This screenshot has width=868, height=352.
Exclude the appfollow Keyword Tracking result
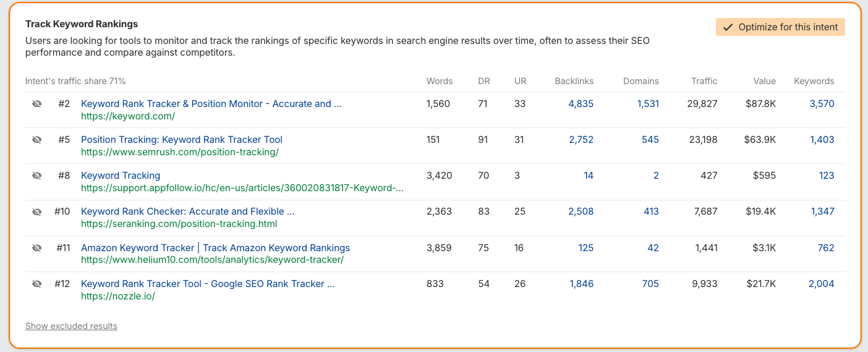(x=36, y=176)
